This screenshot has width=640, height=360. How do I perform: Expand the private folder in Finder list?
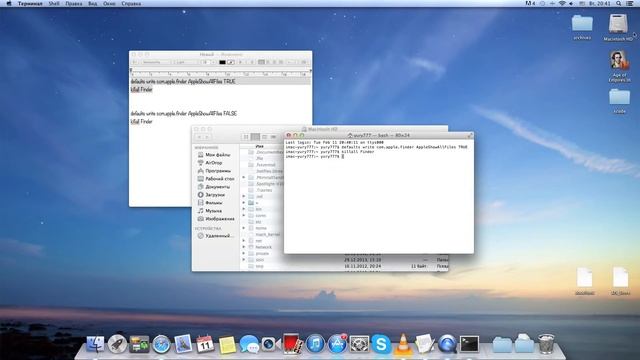(x=244, y=253)
